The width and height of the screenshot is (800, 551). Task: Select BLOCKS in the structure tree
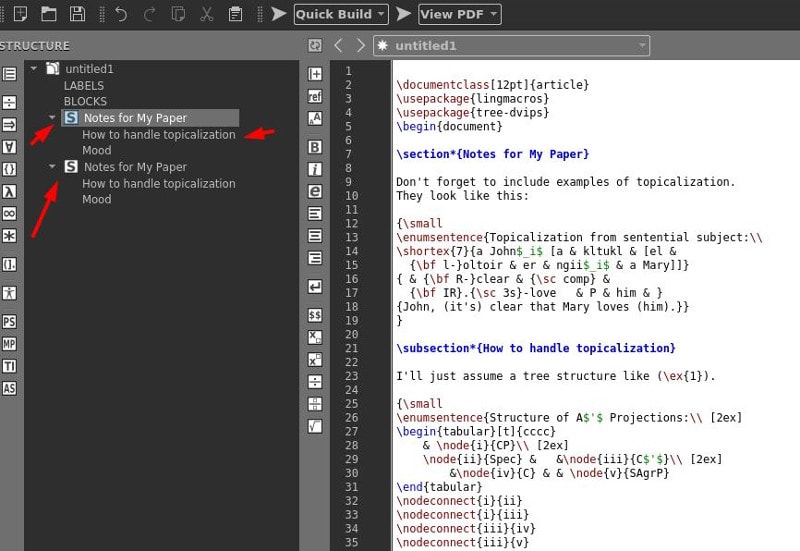pos(85,102)
